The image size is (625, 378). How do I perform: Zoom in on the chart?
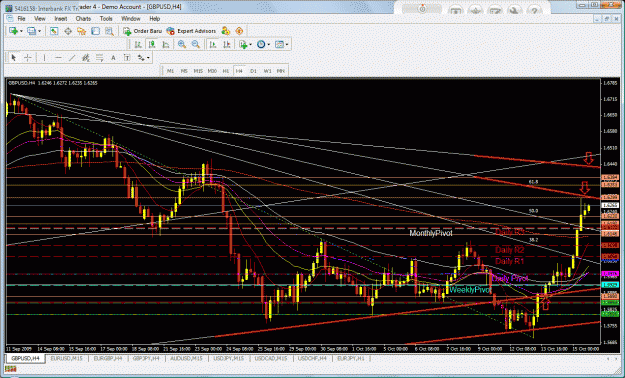[182, 45]
